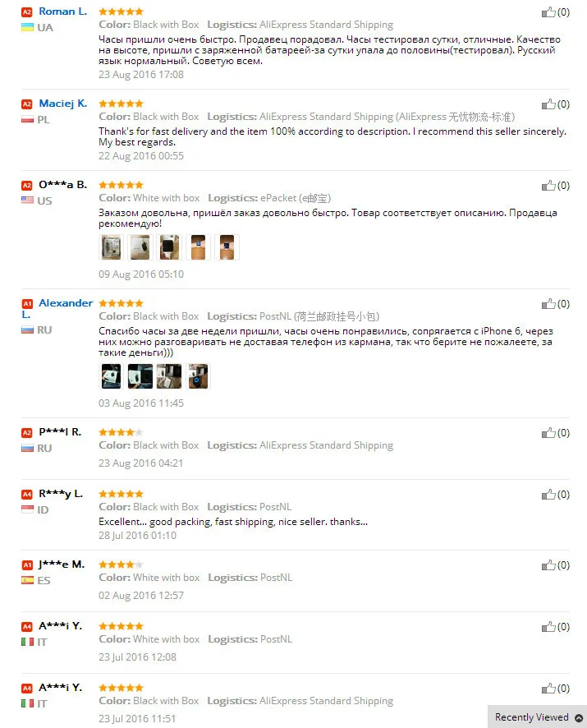Mark J***e M.'s review as helpful
587x728 pixels.
548,565
